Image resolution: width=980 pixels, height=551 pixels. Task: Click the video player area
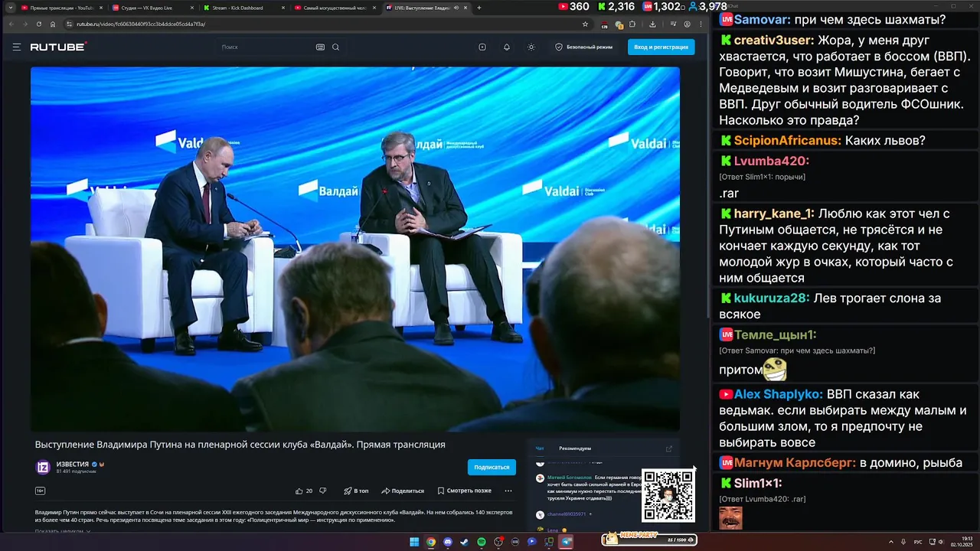(354, 249)
